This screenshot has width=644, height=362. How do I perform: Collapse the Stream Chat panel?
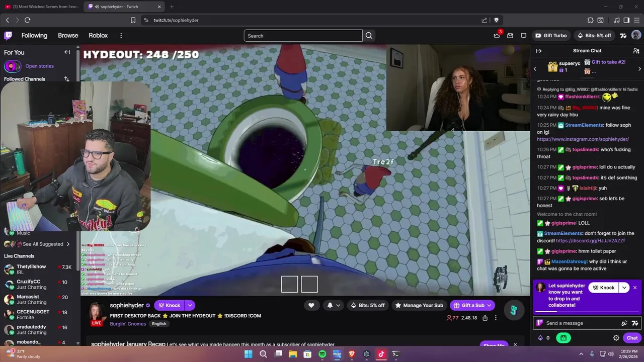tap(538, 51)
